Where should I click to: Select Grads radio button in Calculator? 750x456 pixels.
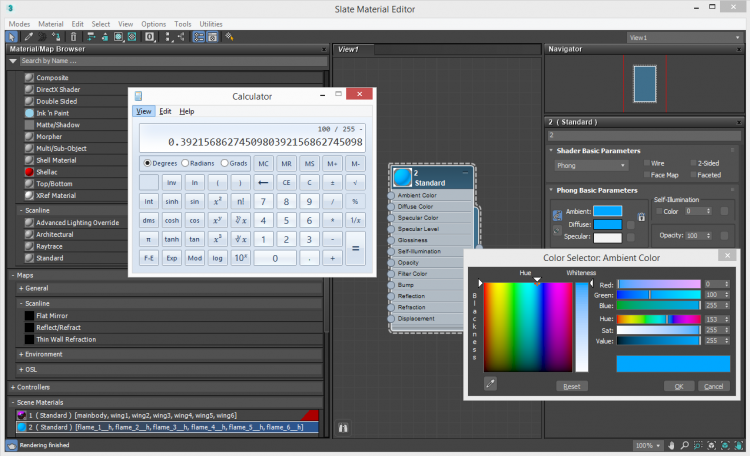(x=224, y=163)
